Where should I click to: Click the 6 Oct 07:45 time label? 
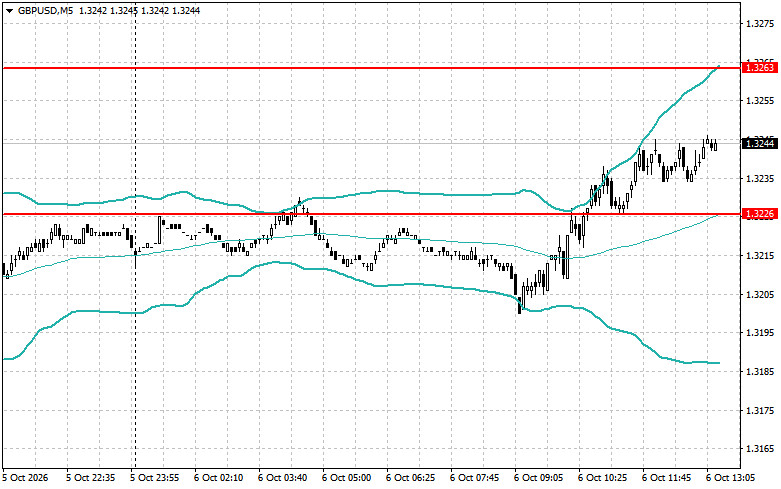click(x=474, y=478)
